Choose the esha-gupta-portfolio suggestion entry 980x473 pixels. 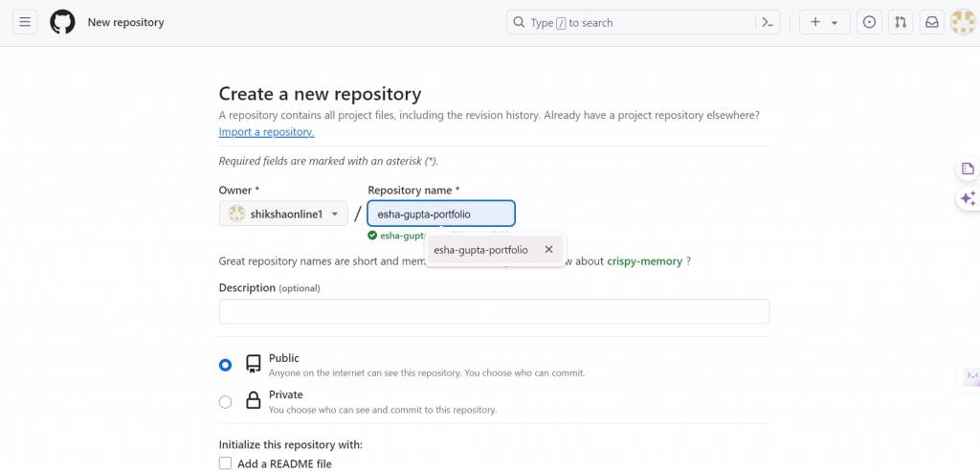(x=480, y=250)
